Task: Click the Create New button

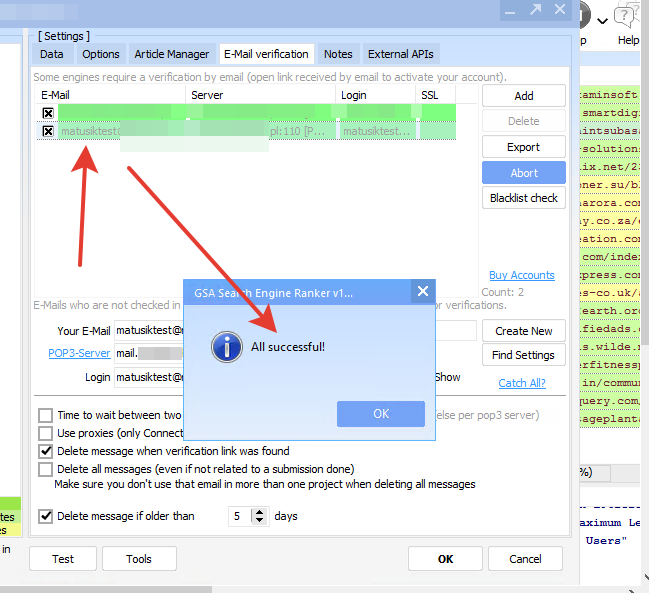Action: (524, 331)
